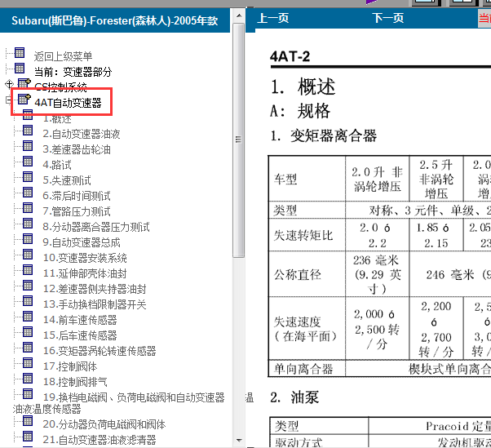Open chapter 6.滞后时间测试
Image resolution: width=491 pixels, height=448 pixels.
(x=77, y=196)
